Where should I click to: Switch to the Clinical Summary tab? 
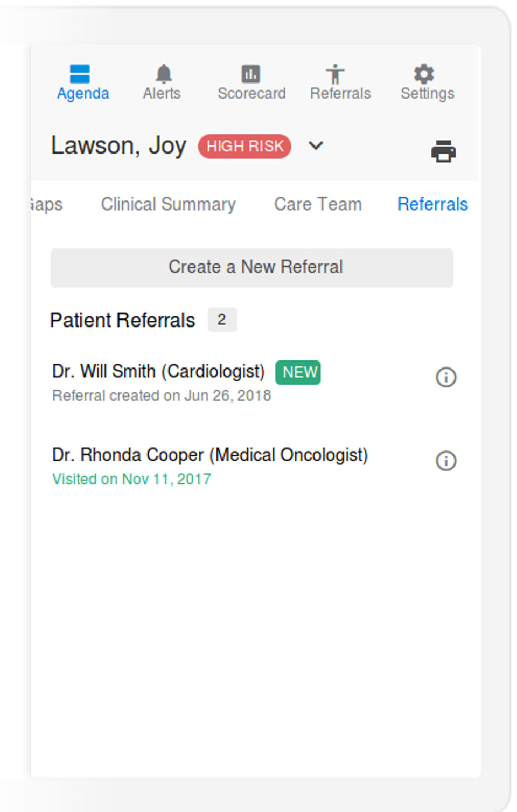(x=168, y=204)
